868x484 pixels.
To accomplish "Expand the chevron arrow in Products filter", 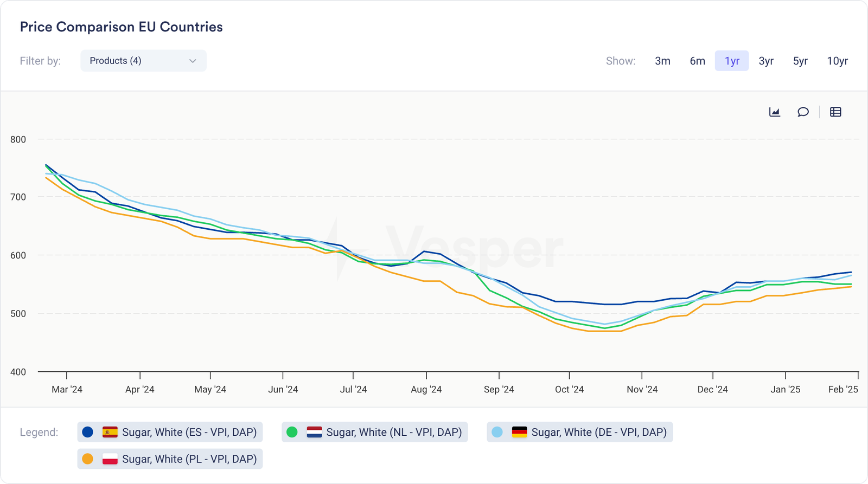I will point(193,61).
